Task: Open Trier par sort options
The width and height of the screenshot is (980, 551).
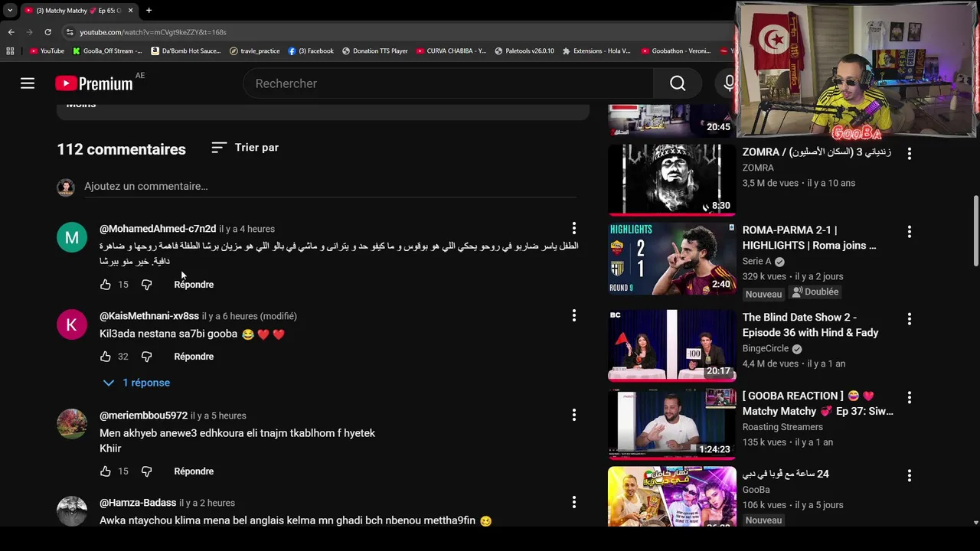Action: (245, 148)
